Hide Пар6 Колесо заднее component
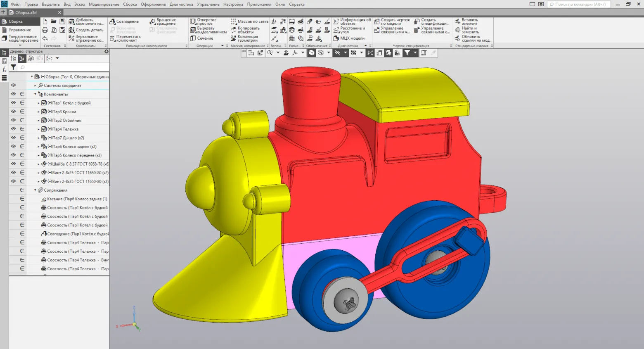Viewport: 644px width, 349px height. (13, 146)
